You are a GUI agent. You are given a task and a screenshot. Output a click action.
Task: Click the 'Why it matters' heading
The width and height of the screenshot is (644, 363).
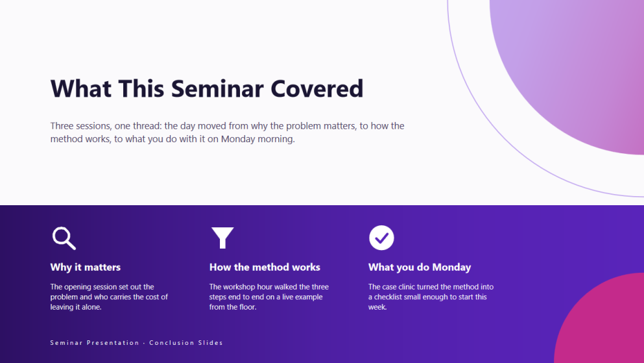tap(86, 267)
